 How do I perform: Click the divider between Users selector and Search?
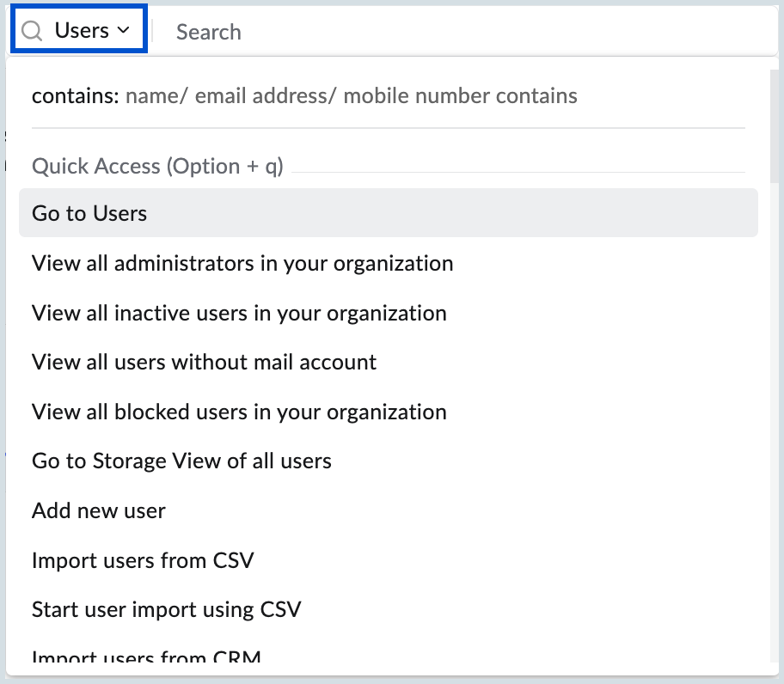pyautogui.click(x=152, y=31)
